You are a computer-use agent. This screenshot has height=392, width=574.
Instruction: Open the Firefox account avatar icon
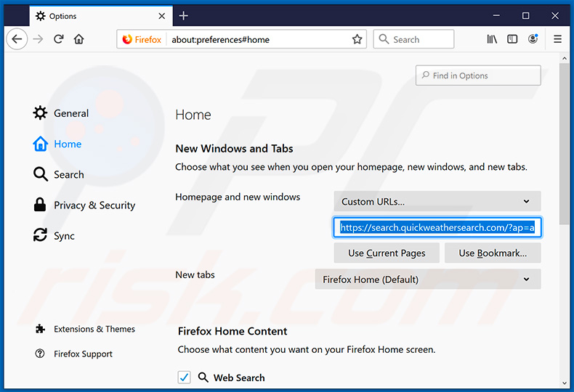[x=533, y=38]
